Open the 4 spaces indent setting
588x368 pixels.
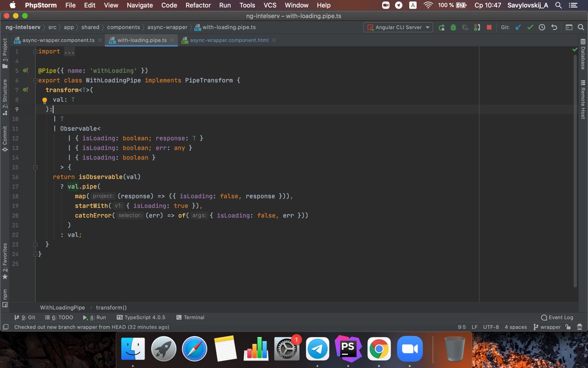(x=516, y=327)
